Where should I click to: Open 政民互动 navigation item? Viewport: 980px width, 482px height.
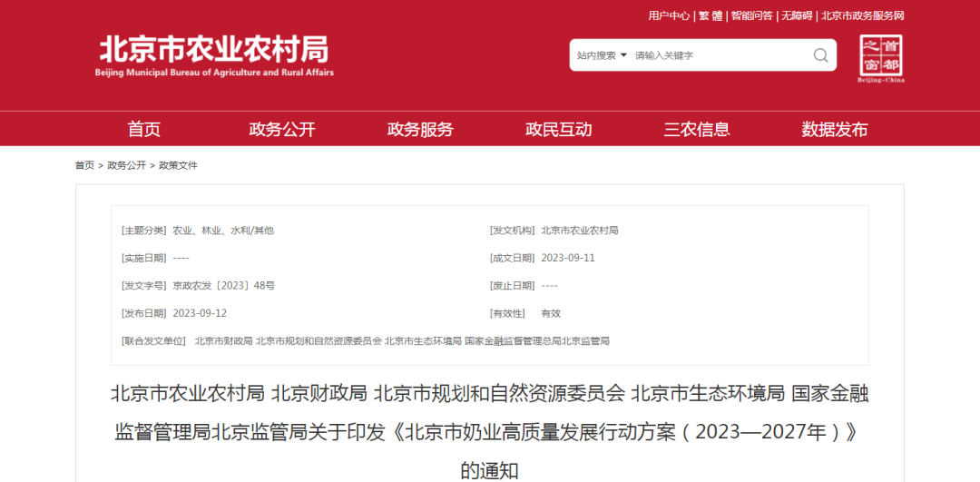point(558,130)
